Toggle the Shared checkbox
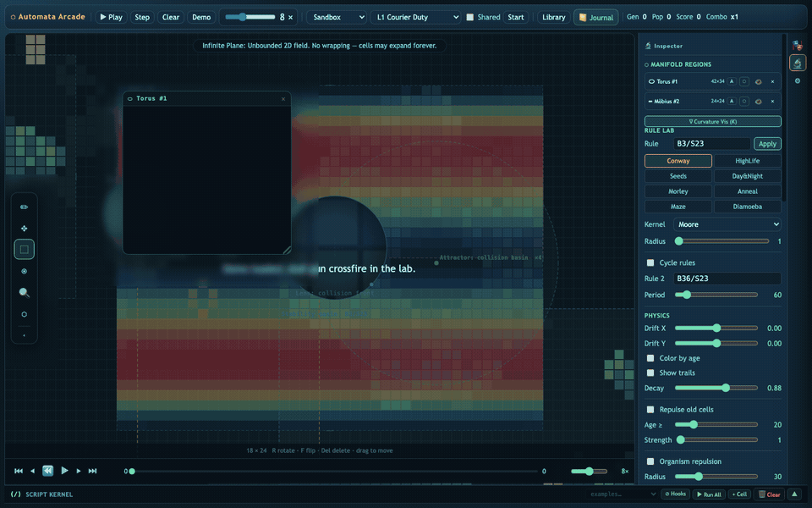 [470, 17]
